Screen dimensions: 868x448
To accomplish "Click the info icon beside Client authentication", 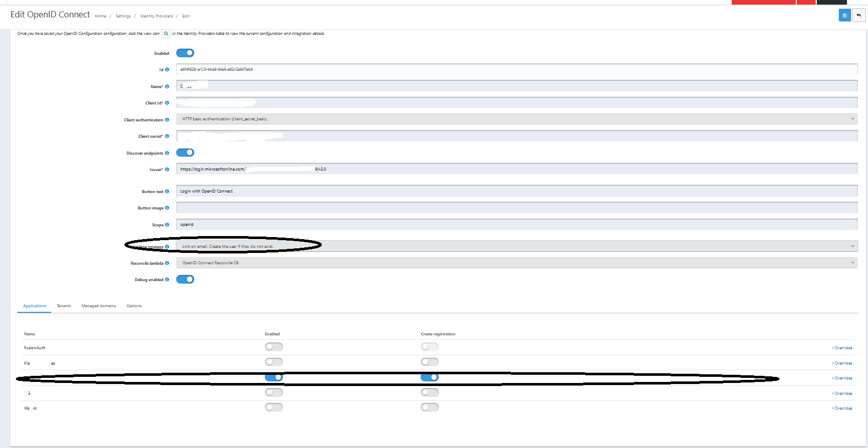I will coord(167,120).
